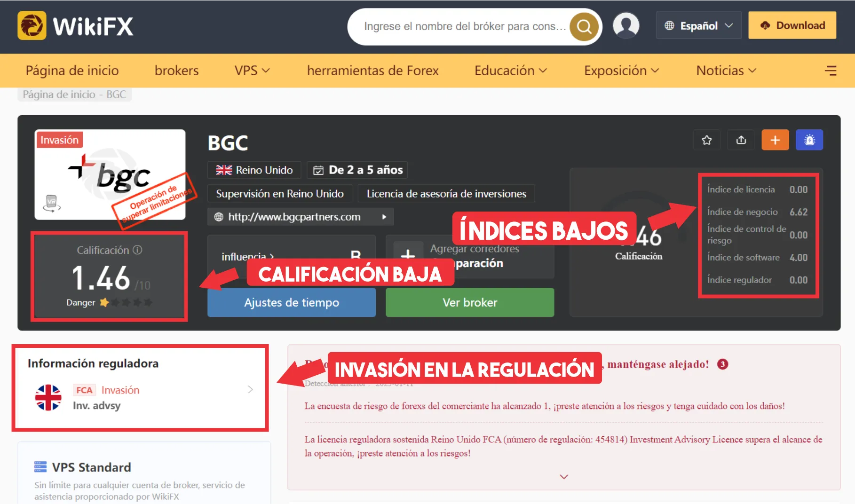
Task: Click the search magnifier button
Action: tap(584, 26)
